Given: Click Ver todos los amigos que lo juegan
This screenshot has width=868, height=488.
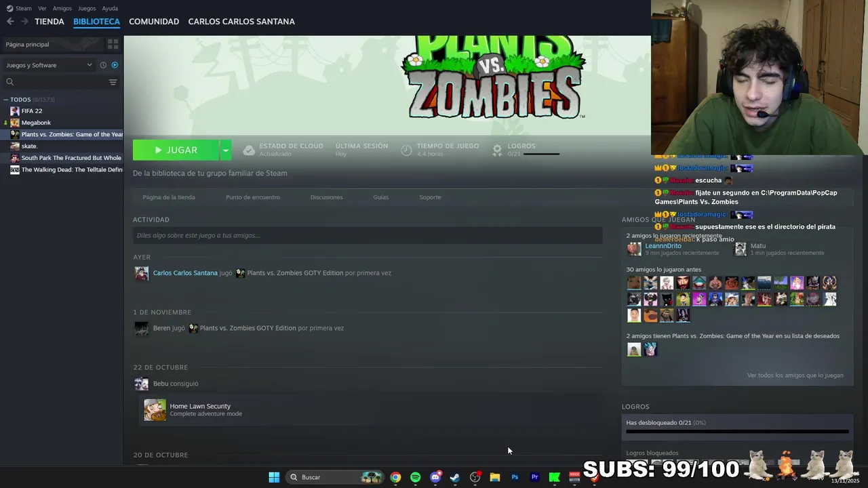Looking at the screenshot, I should point(795,375).
